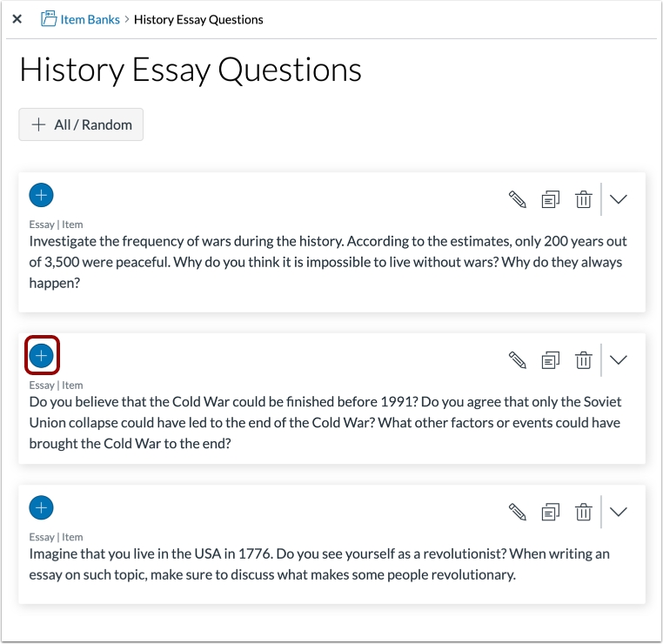The width and height of the screenshot is (663, 644).
Task: Edit the USA 1776 question with pencil icon
Action: coord(518,512)
